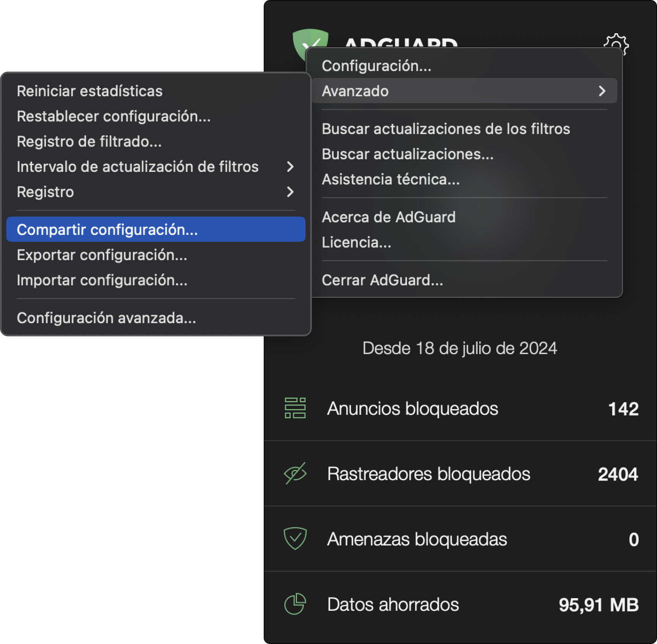Click highlighted Compartir configuración... item
The width and height of the screenshot is (657, 644).
coord(156,229)
